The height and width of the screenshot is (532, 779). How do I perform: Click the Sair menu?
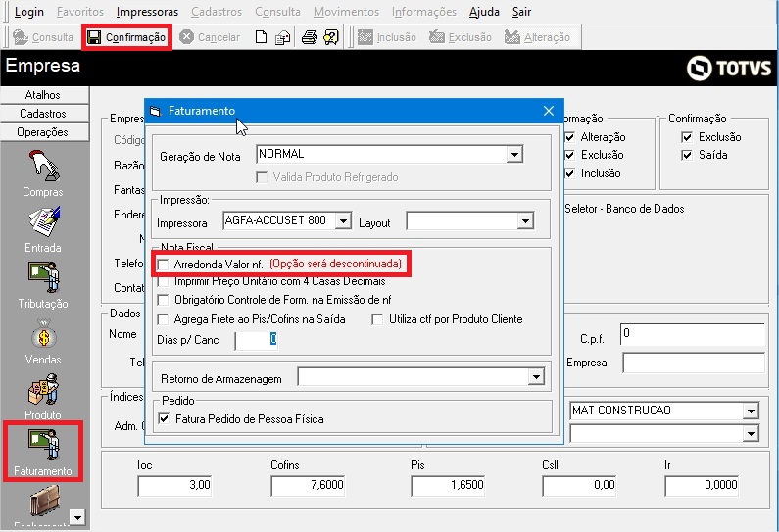coord(521,12)
